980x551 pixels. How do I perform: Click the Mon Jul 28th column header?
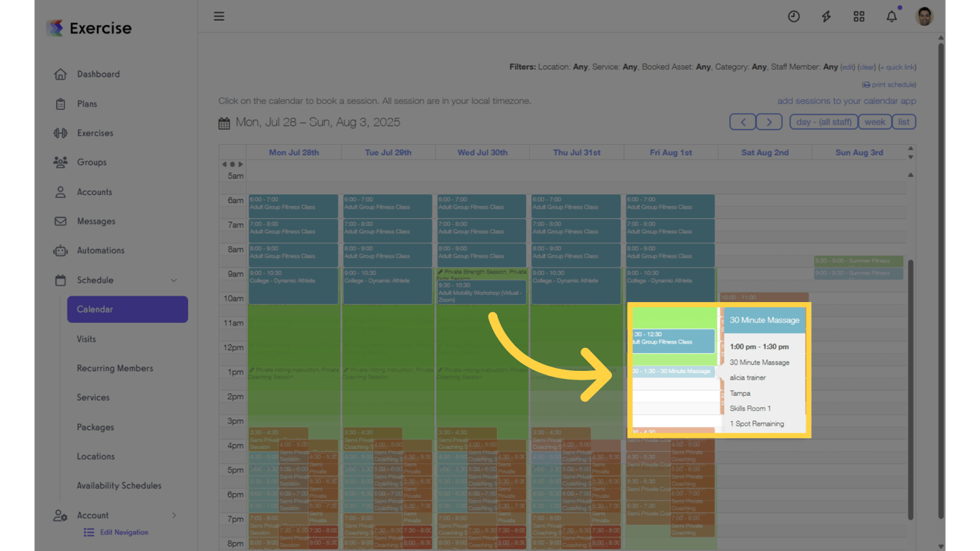pyautogui.click(x=294, y=153)
